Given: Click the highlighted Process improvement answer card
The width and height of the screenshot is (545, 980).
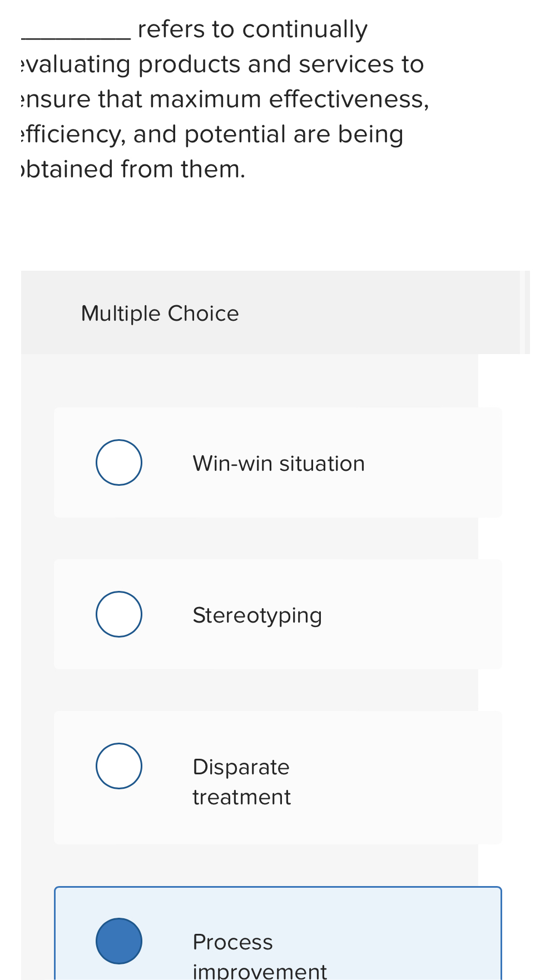Looking at the screenshot, I should [278, 933].
